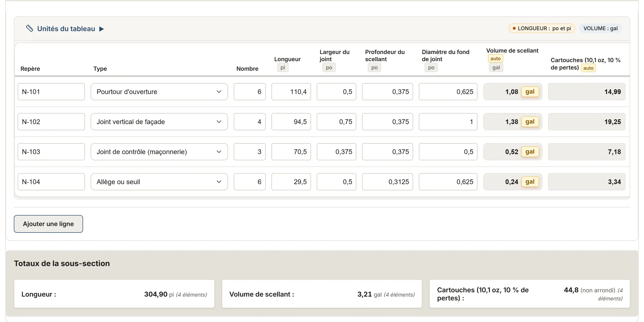Click the Totaux de la sous-section heading
This screenshot has width=644, height=322.
point(62,263)
